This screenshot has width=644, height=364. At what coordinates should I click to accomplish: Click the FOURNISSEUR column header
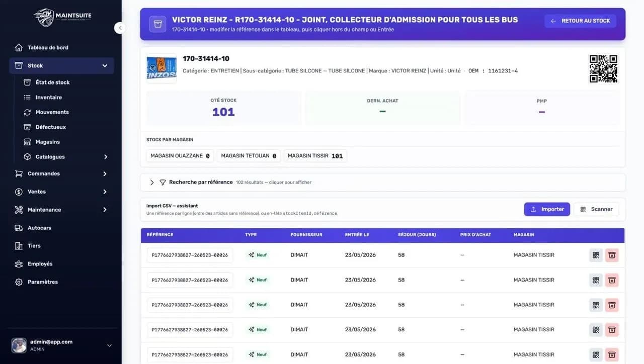coord(306,235)
